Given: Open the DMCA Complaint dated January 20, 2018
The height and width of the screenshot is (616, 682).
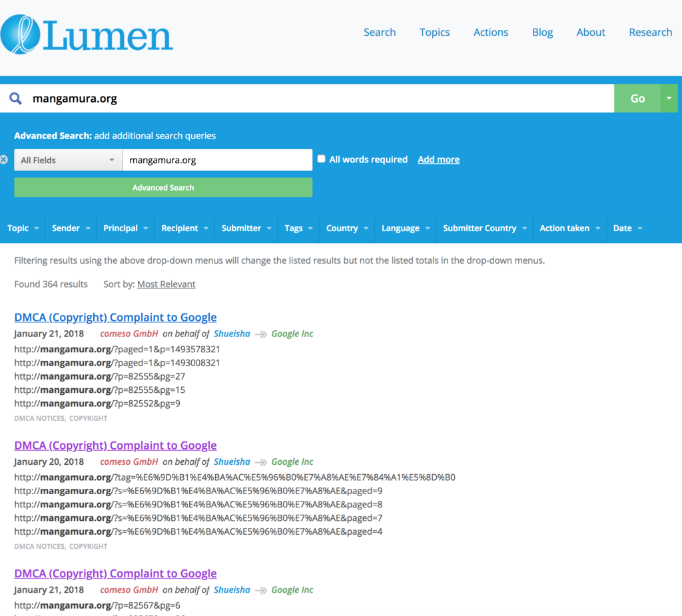Looking at the screenshot, I should click(115, 445).
